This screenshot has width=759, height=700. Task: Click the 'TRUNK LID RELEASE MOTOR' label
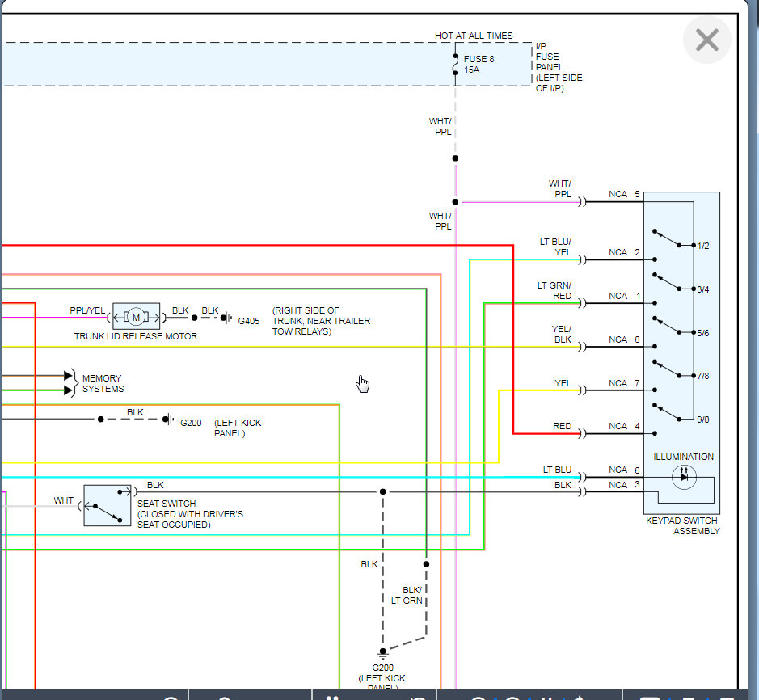136,336
